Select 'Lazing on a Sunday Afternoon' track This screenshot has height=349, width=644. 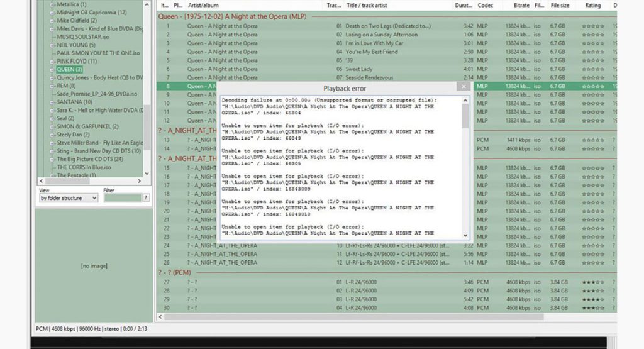point(386,35)
